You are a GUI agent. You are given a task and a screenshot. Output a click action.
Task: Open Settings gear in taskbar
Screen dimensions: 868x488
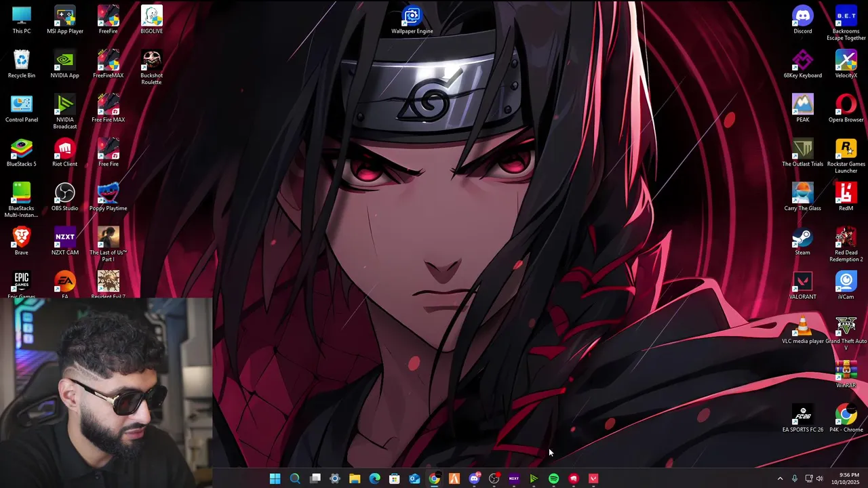coord(334,479)
